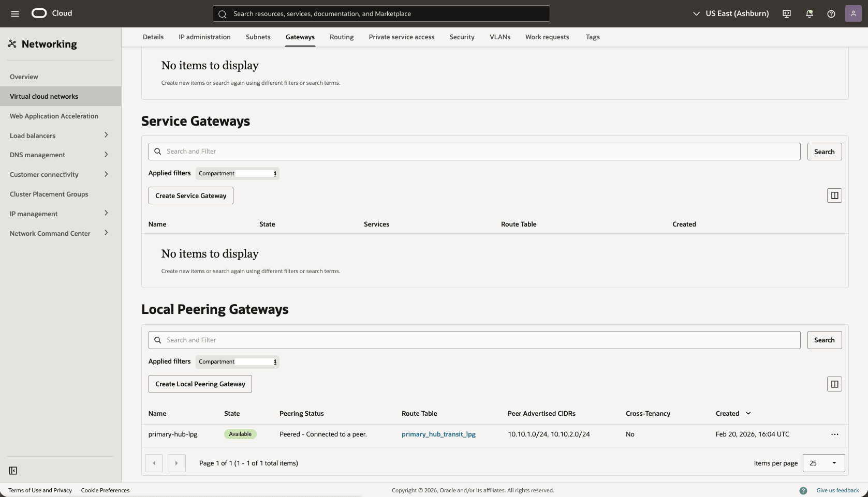Switch to the Routing tab
868x497 pixels.
[x=341, y=37]
